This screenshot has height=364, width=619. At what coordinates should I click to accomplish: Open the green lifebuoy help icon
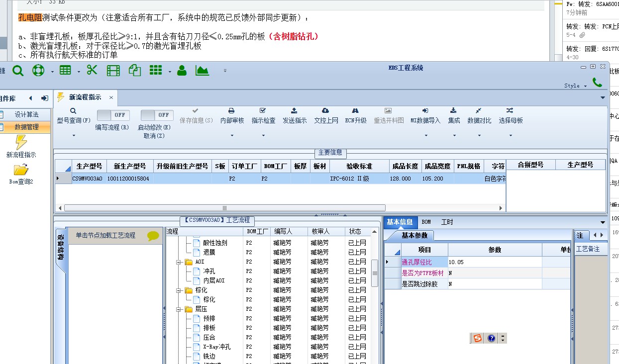38,71
